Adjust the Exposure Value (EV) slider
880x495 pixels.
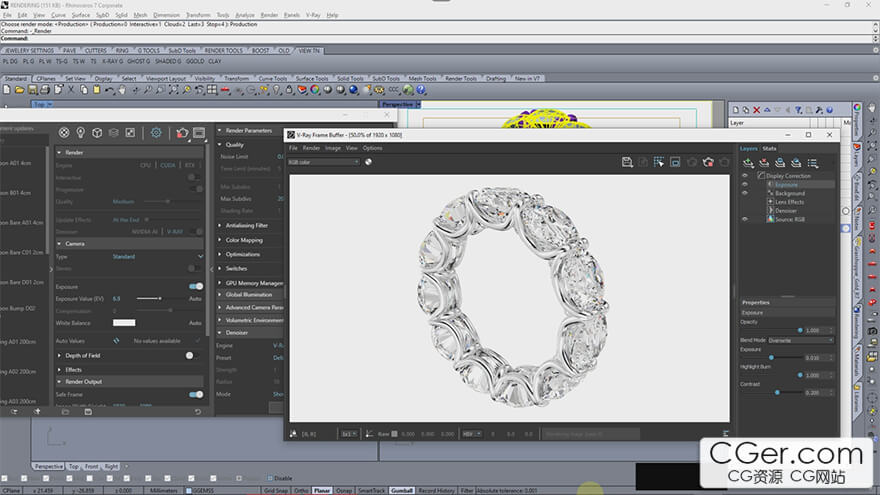160,298
